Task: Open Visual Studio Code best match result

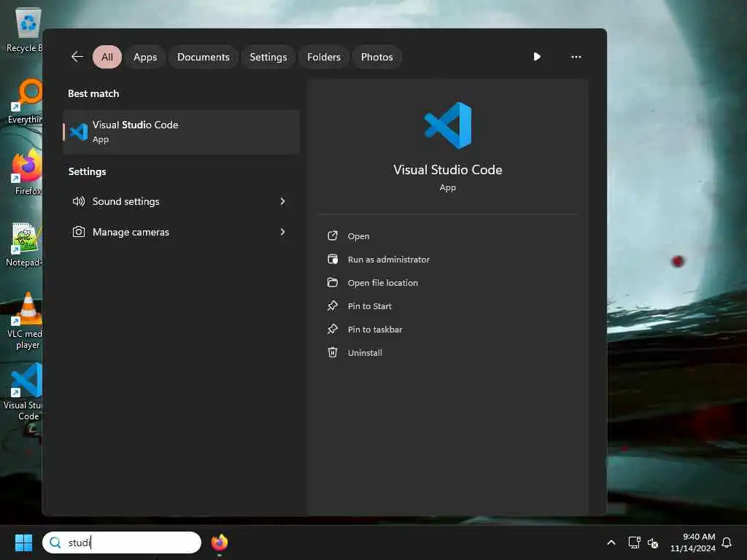Action: click(x=181, y=132)
